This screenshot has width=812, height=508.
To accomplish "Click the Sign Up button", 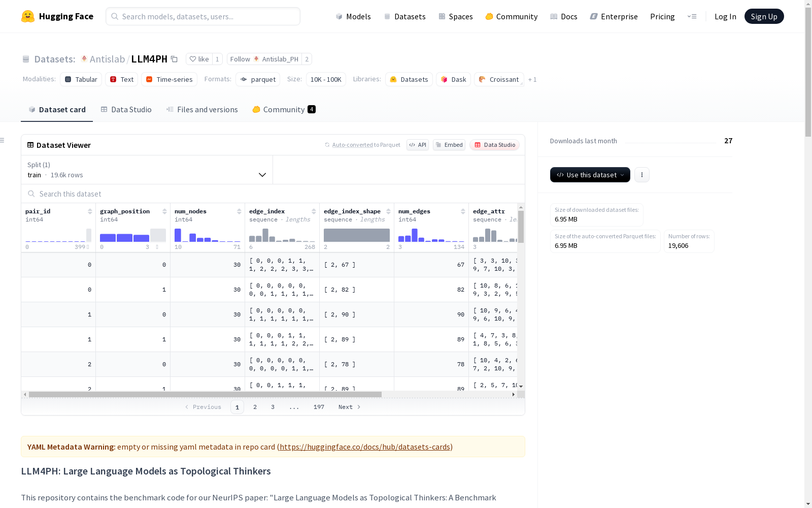I will pyautogui.click(x=764, y=16).
